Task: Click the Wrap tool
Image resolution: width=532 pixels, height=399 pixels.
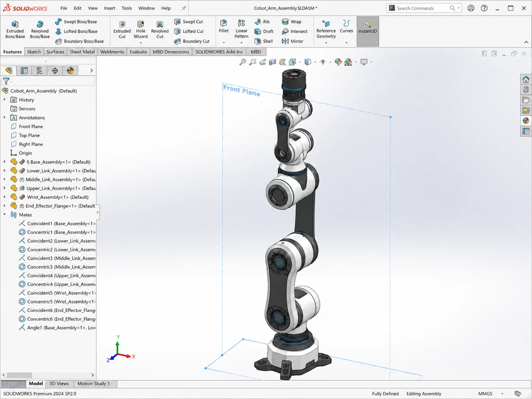Action: tap(292, 22)
